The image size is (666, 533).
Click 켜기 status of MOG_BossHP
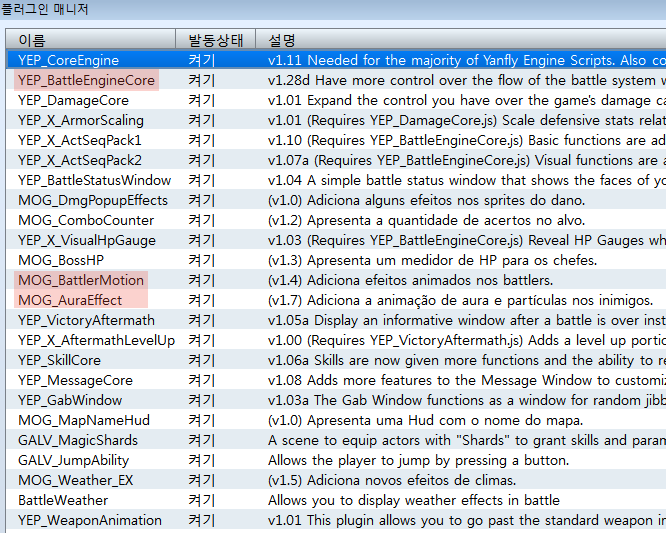pyautogui.click(x=202, y=260)
